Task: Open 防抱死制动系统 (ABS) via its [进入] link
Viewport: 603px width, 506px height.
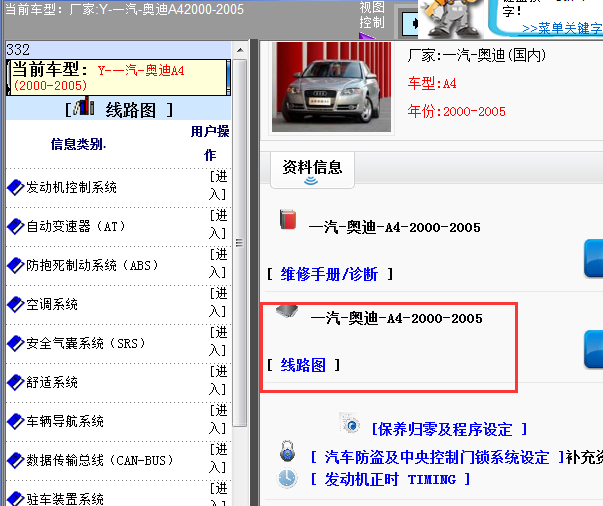Action: 218,263
